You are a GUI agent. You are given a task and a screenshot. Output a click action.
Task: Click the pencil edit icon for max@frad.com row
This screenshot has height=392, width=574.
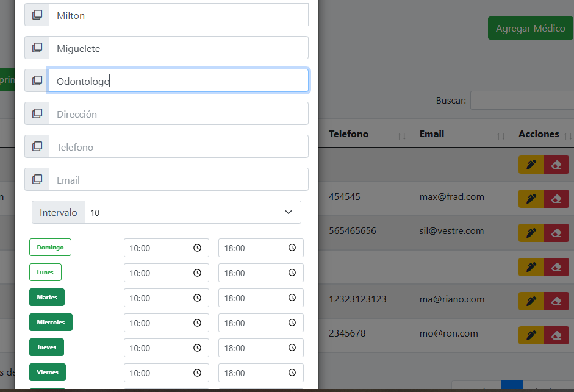point(531,199)
